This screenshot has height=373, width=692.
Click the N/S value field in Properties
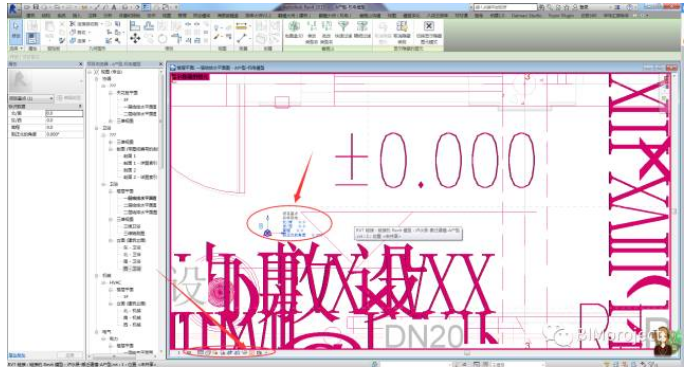click(64, 113)
